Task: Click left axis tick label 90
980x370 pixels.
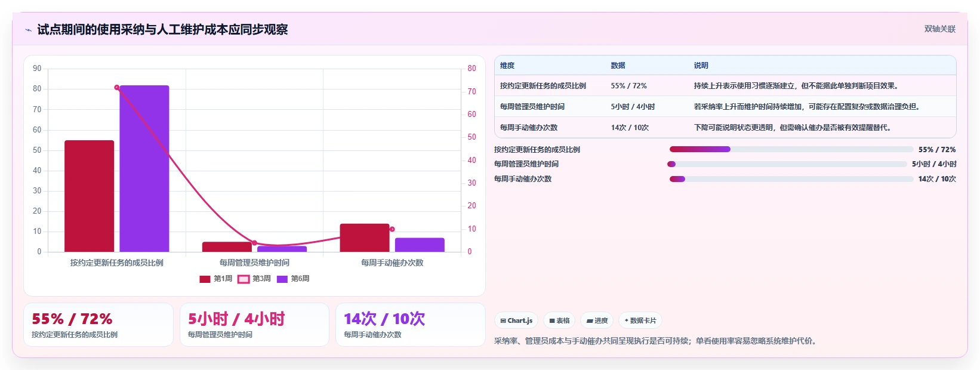Action: pos(37,69)
